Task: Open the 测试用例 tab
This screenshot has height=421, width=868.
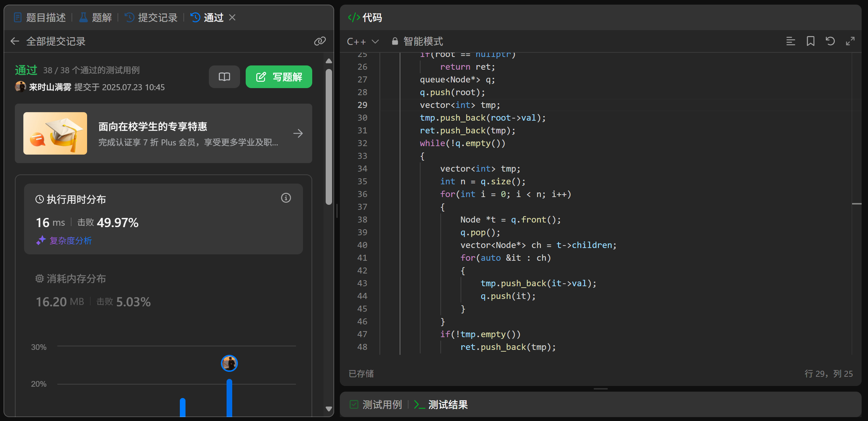Action: [x=376, y=404]
